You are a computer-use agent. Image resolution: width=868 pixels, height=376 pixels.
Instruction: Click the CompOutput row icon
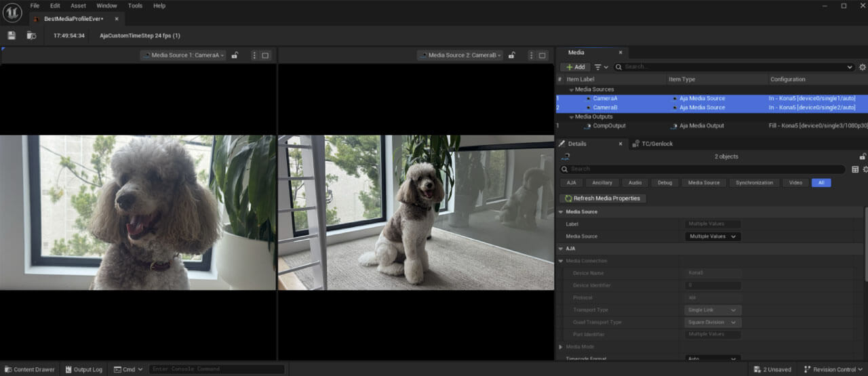coord(587,126)
